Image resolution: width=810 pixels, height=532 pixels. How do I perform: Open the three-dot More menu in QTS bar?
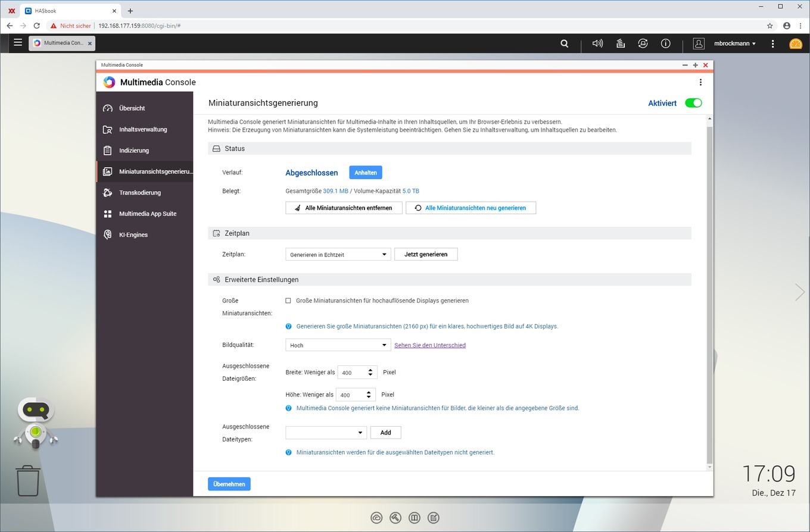pos(772,43)
